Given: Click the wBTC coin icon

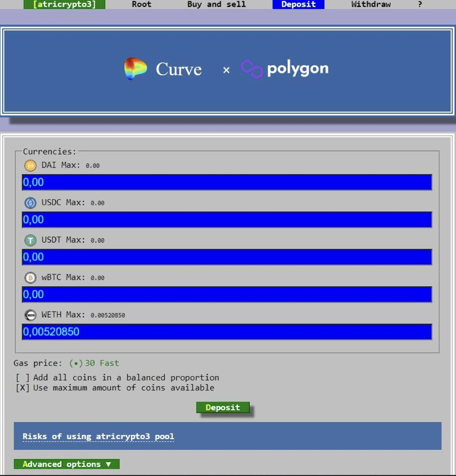Looking at the screenshot, I should tap(30, 277).
